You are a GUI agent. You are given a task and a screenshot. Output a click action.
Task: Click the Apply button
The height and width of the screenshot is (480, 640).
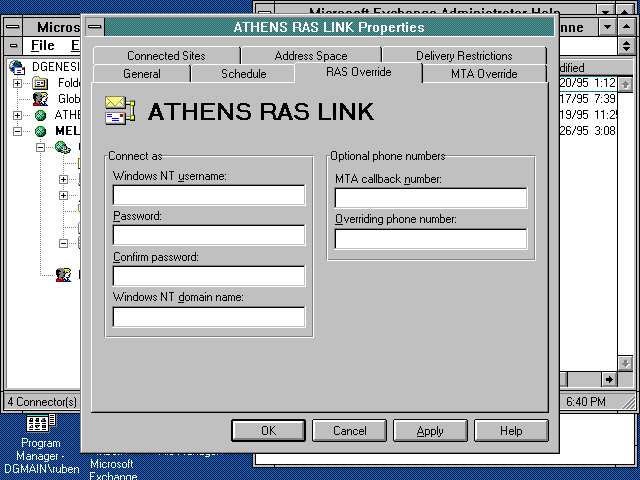pos(430,431)
